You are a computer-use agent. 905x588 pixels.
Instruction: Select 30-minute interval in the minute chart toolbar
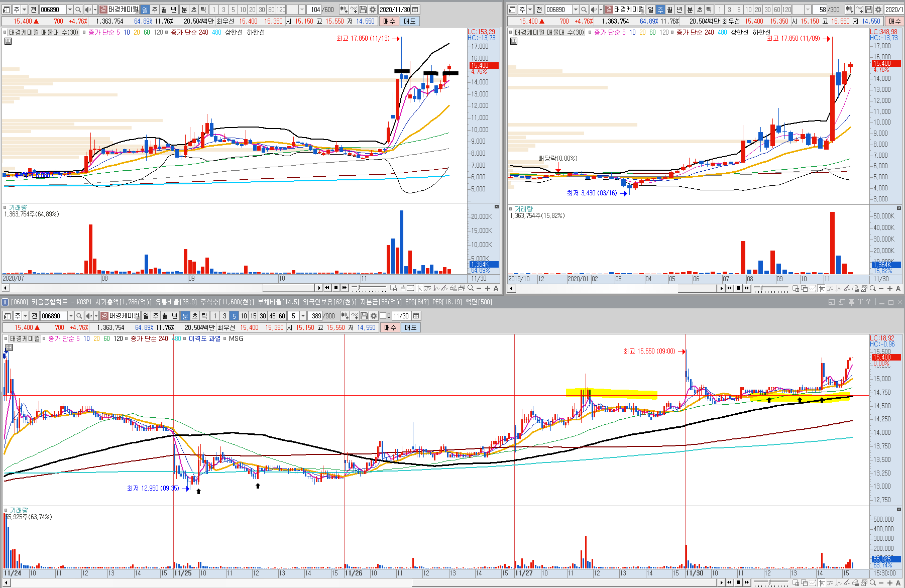pos(263,316)
